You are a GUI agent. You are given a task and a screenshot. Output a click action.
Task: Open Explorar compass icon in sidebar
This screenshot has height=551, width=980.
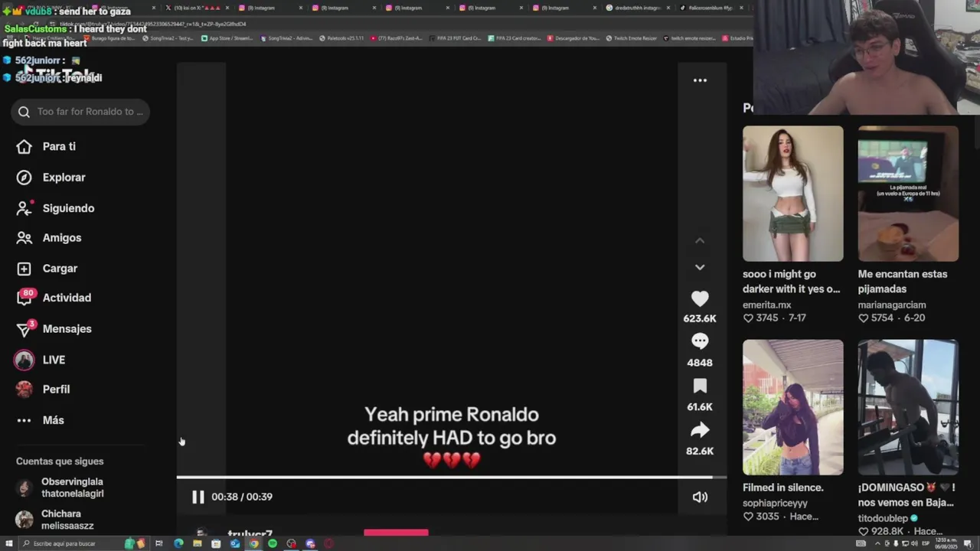pos(24,178)
